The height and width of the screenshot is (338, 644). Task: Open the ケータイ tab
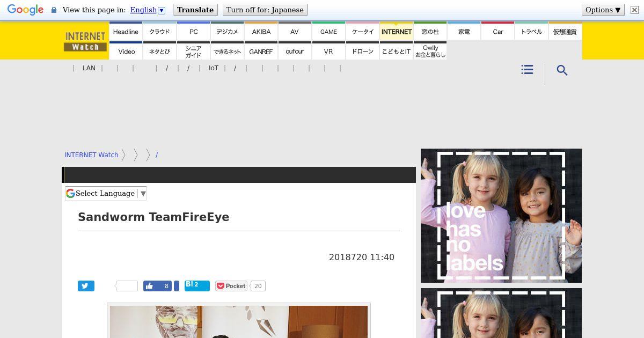[x=362, y=32]
